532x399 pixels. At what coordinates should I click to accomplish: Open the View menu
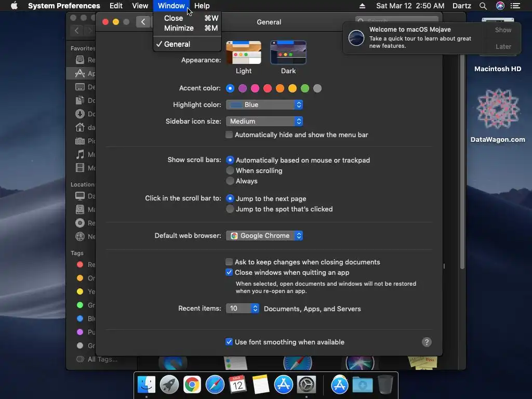click(x=140, y=6)
